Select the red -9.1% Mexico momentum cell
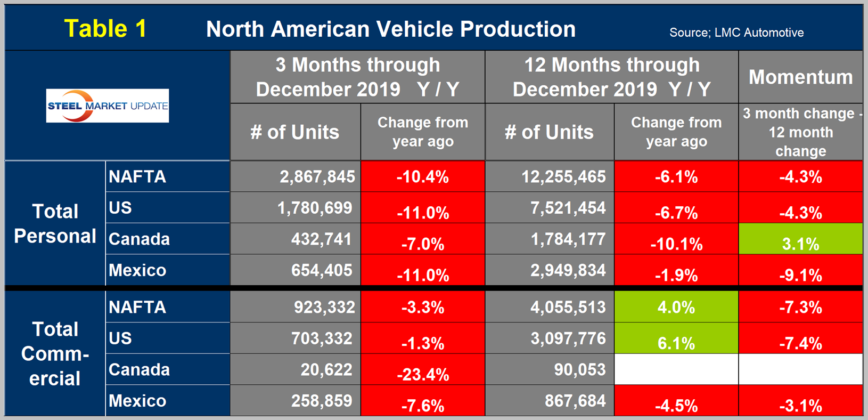 coord(800,271)
